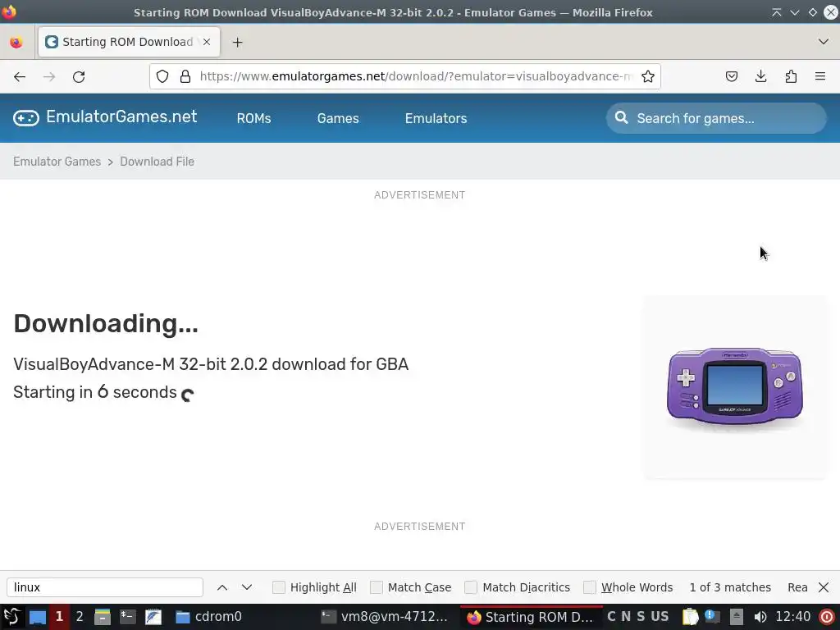Go to previous find match arrow

tap(222, 587)
